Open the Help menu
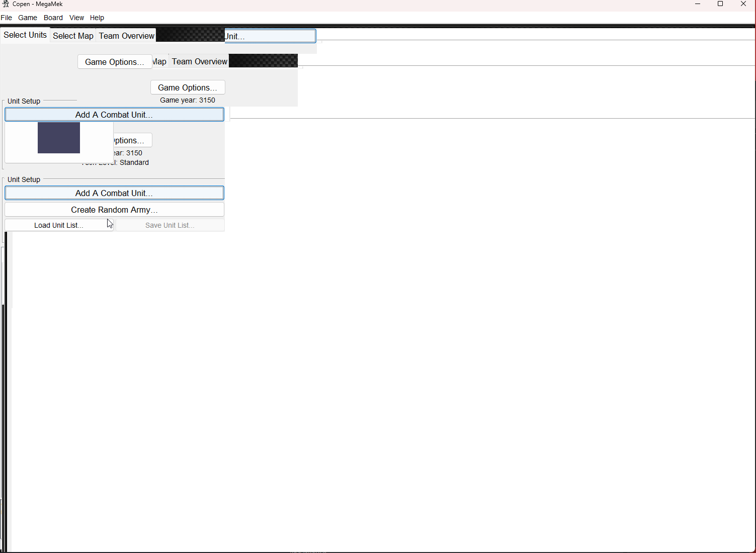The image size is (756, 553). (97, 18)
